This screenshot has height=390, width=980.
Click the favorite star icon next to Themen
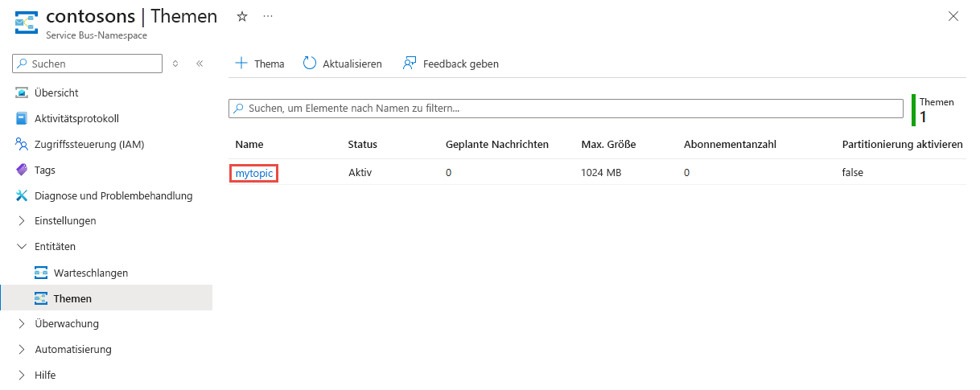[241, 16]
